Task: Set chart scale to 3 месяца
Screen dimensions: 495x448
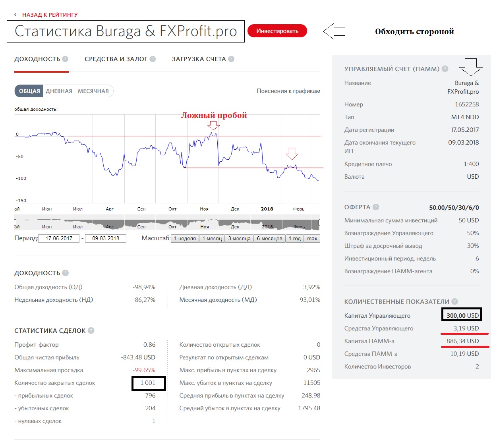Action: click(239, 238)
